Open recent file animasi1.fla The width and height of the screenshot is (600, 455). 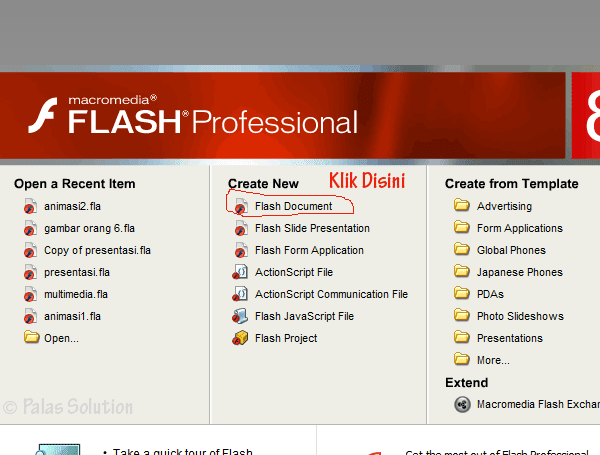click(x=72, y=316)
